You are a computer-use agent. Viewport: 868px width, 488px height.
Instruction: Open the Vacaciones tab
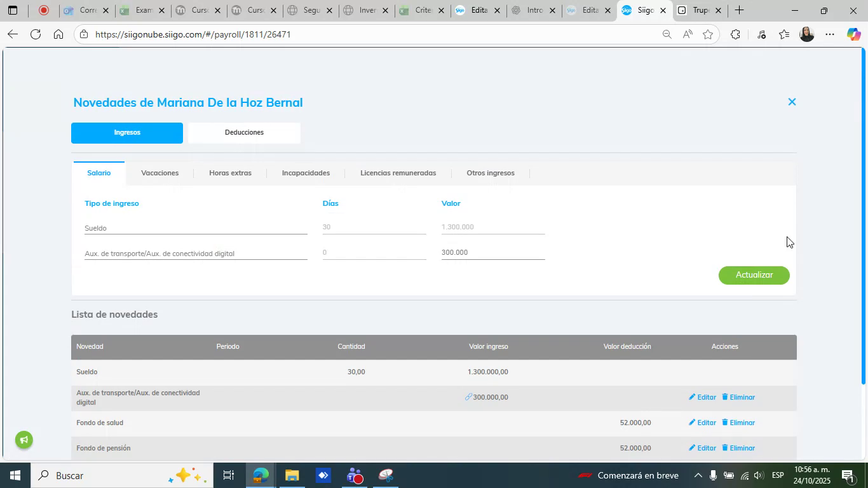pos(159,173)
